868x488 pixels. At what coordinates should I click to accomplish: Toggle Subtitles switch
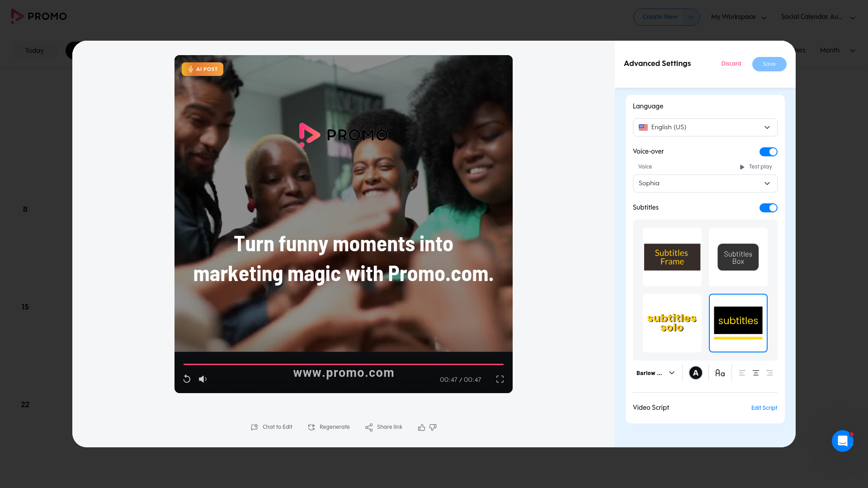(x=768, y=208)
